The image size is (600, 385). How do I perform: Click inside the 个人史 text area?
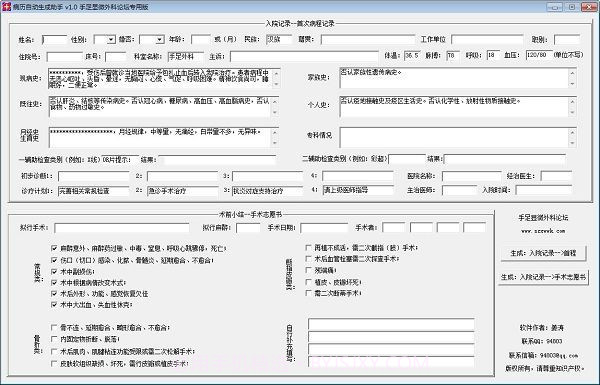coord(454,106)
